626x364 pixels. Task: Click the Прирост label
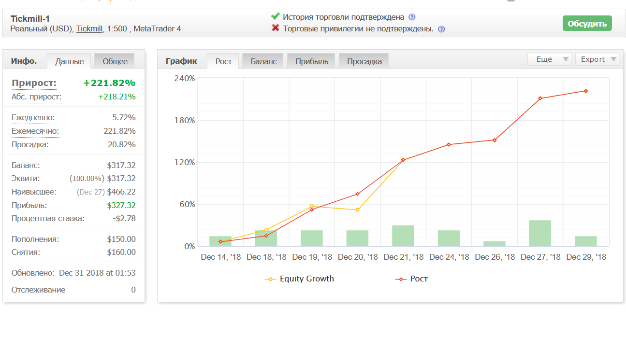pyautogui.click(x=34, y=83)
